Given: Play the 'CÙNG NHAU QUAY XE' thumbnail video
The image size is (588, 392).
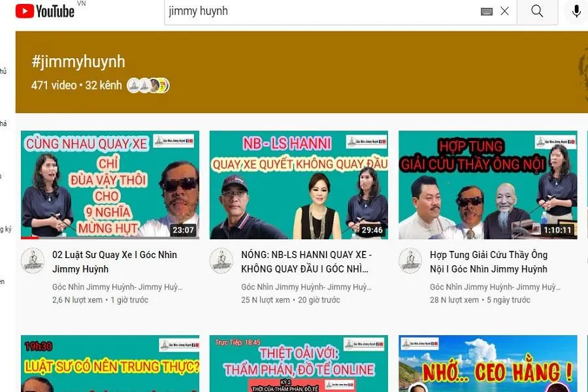Looking at the screenshot, I should (x=110, y=185).
